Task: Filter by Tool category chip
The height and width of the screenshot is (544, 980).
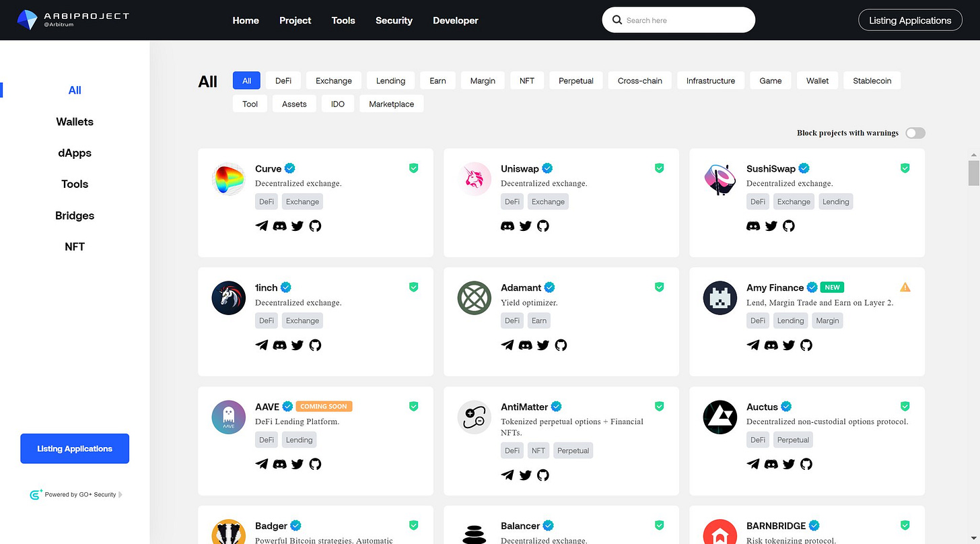Action: (250, 104)
